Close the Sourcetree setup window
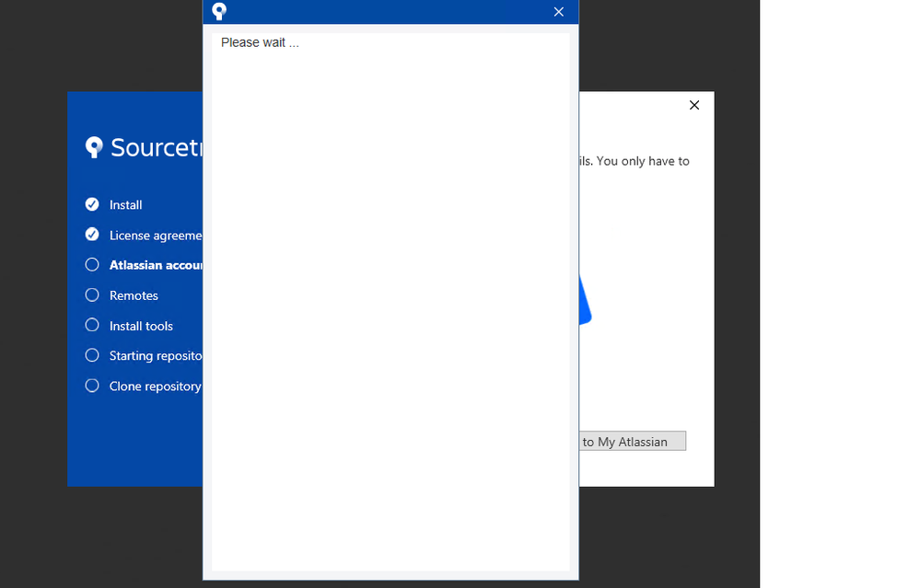Image resolution: width=920 pixels, height=588 pixels. (x=694, y=105)
